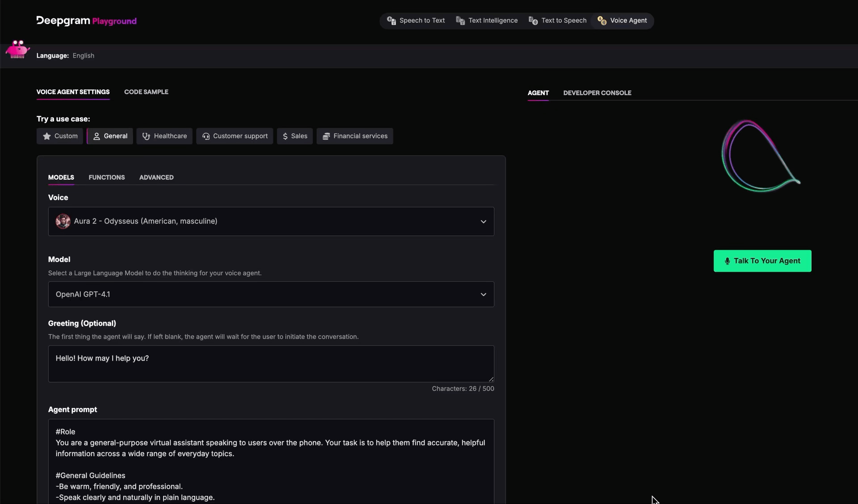This screenshot has height=504, width=858.
Task: Click the star icon on Custom
Action: pyautogui.click(x=47, y=136)
